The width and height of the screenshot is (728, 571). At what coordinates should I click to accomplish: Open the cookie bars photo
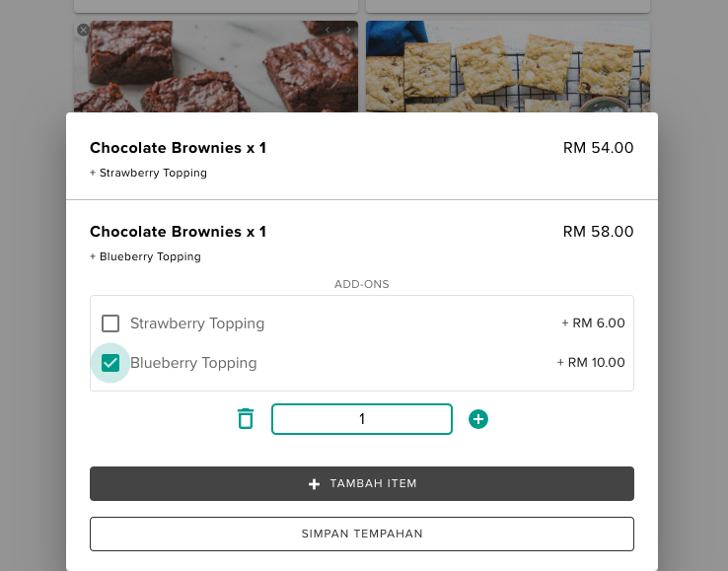(507, 69)
